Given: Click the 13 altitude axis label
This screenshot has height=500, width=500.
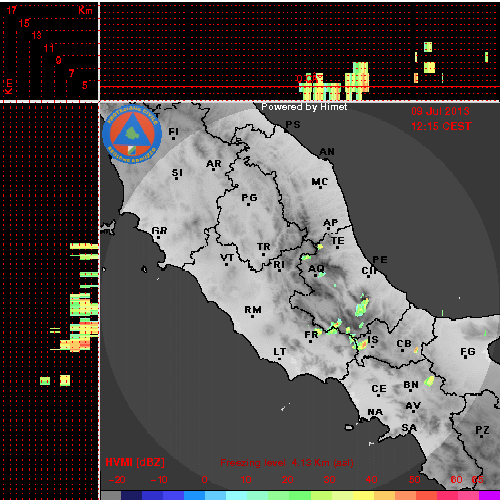Looking at the screenshot, I should (37, 35).
